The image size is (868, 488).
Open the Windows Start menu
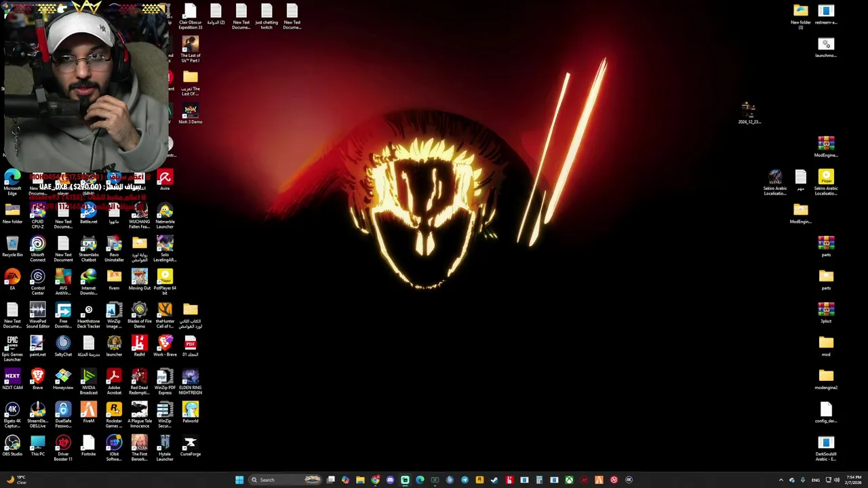pyautogui.click(x=239, y=480)
